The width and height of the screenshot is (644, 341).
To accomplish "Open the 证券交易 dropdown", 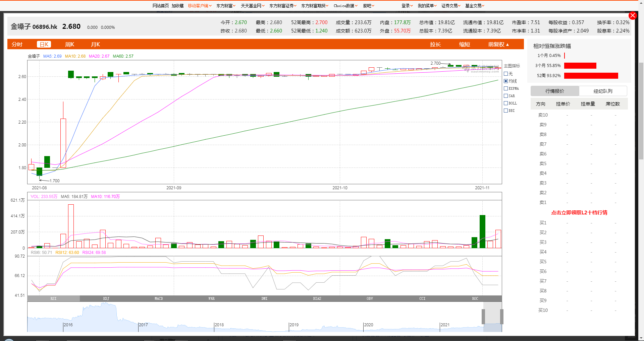I will (x=451, y=6).
